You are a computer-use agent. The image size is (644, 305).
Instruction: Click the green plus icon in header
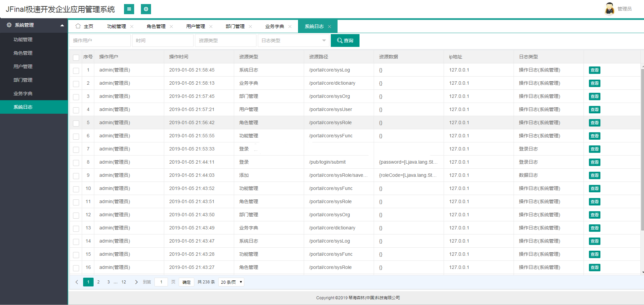(146, 9)
